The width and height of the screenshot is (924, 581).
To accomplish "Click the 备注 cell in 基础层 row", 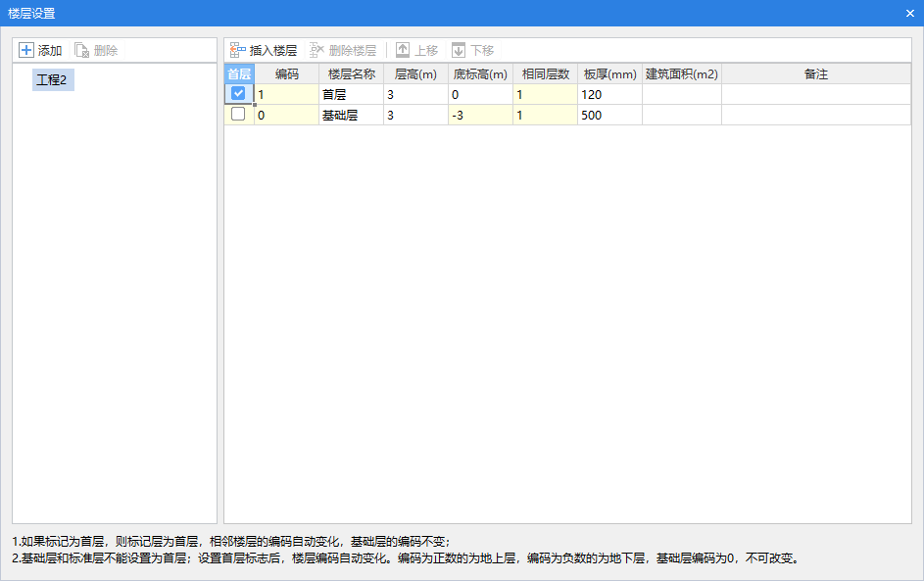I will pos(815,116).
